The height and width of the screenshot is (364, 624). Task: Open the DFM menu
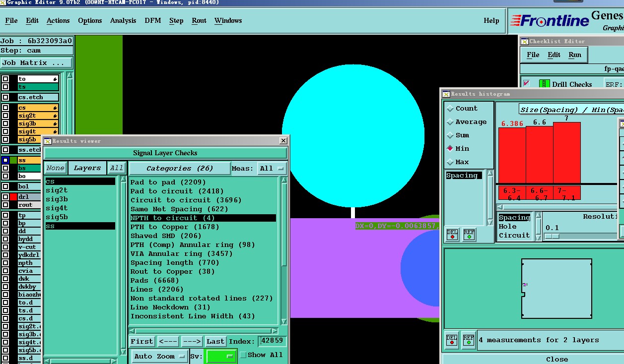click(x=152, y=20)
